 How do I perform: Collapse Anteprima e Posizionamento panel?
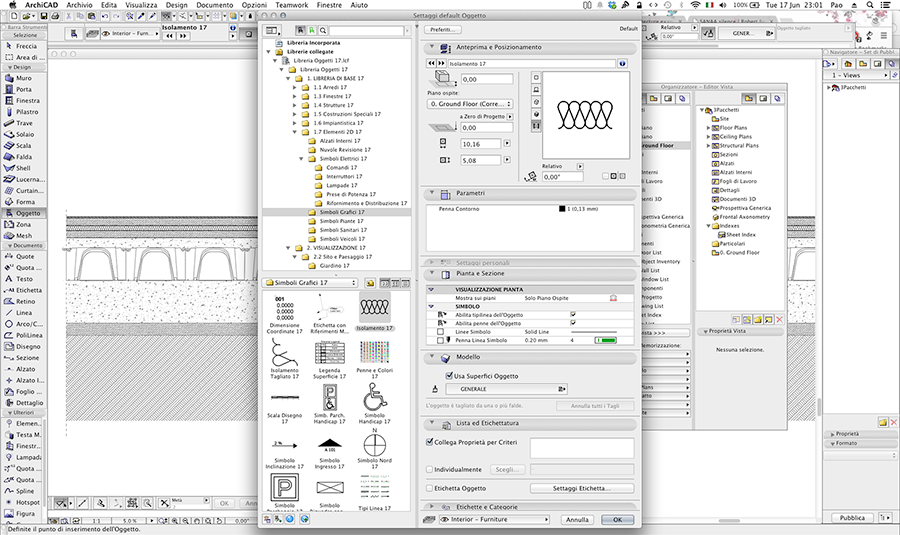tap(432, 47)
